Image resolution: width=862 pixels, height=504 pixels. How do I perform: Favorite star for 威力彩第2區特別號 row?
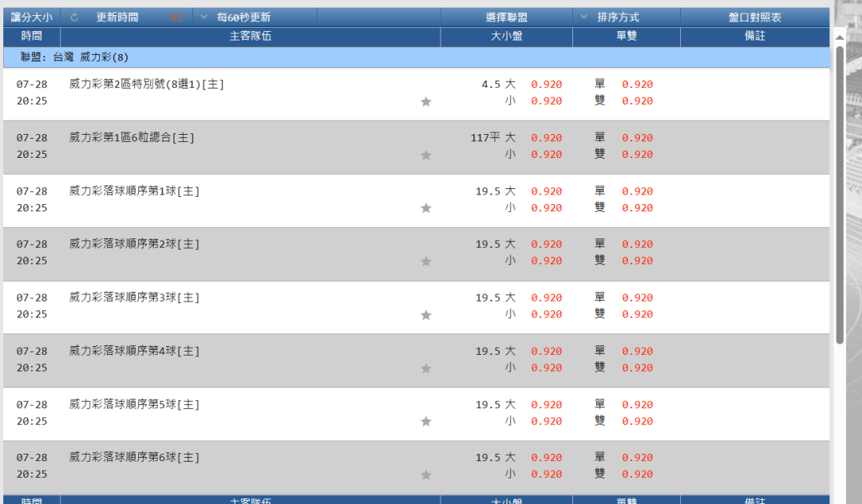pyautogui.click(x=426, y=101)
